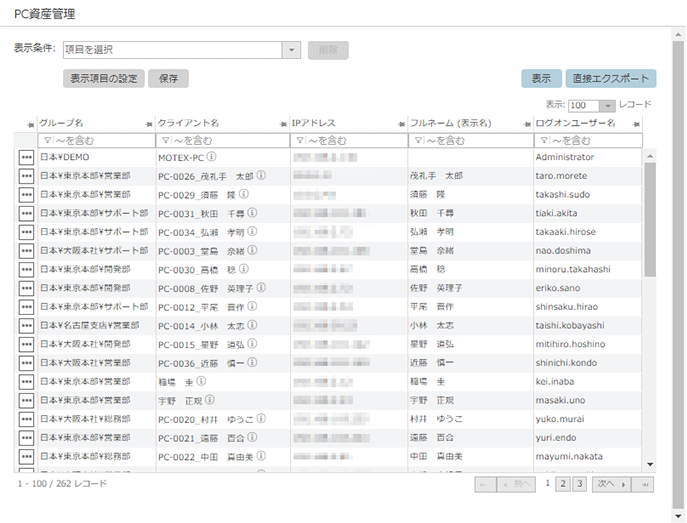Click the 保存 button
Screen dimensions: 687x523
tap(169, 78)
